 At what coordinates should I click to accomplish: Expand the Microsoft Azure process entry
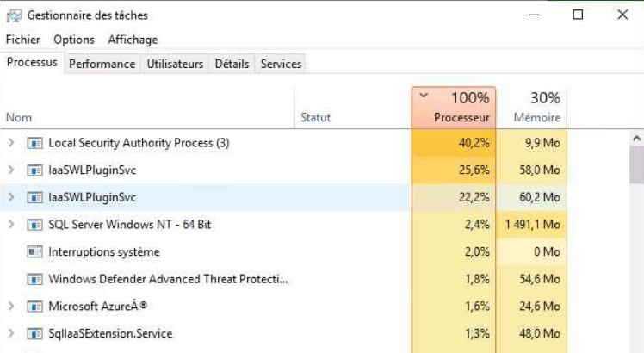click(11, 307)
